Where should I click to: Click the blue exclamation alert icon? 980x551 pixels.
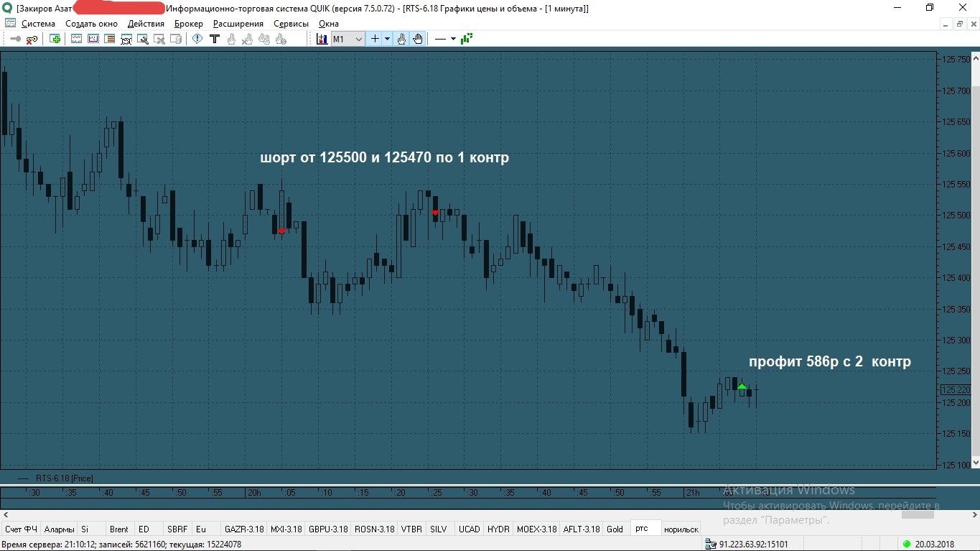pyautogui.click(x=197, y=39)
